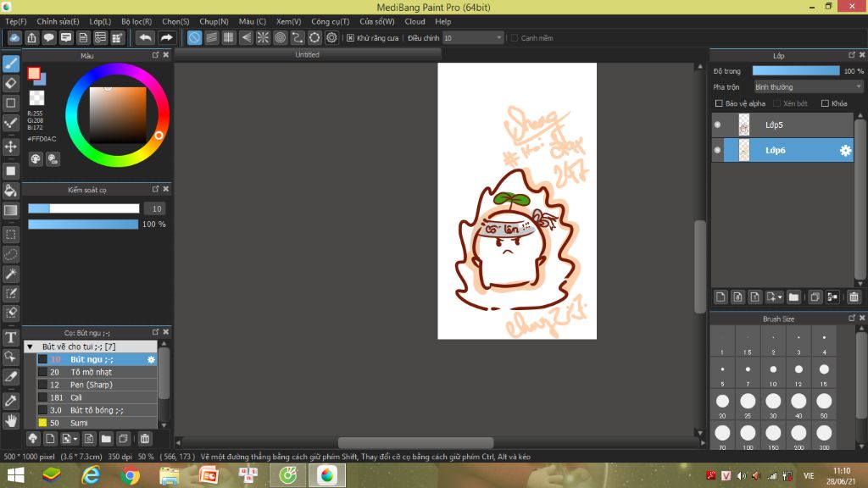868x488 pixels.
Task: Toggle color square of Cali brush
Action: coord(42,397)
